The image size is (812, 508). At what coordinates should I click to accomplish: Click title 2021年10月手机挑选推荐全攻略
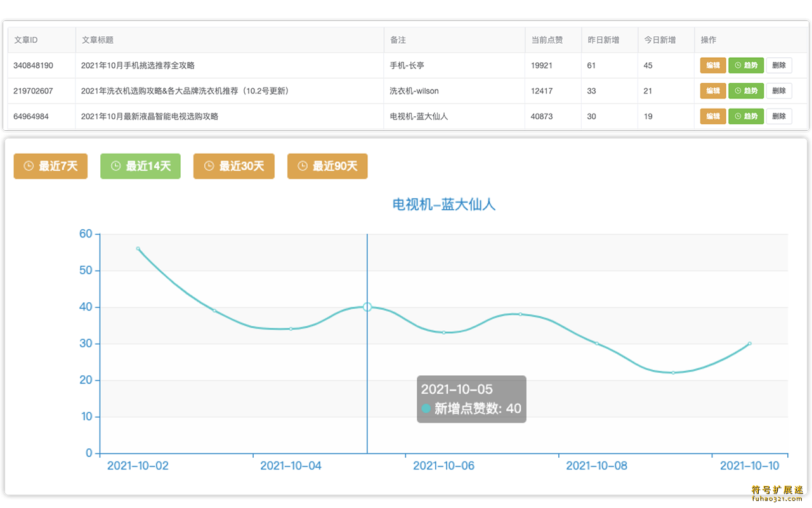[x=138, y=65]
